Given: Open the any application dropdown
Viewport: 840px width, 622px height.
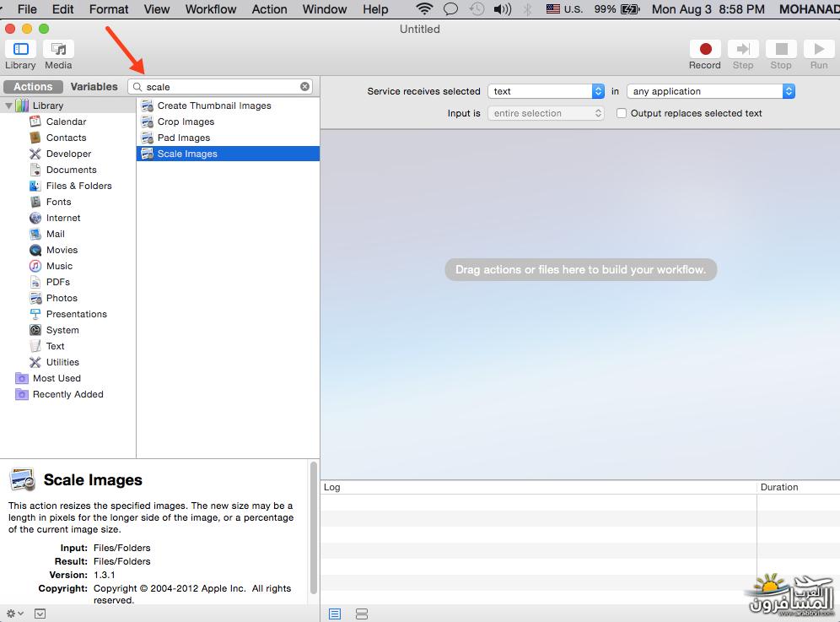Looking at the screenshot, I should coord(711,91).
